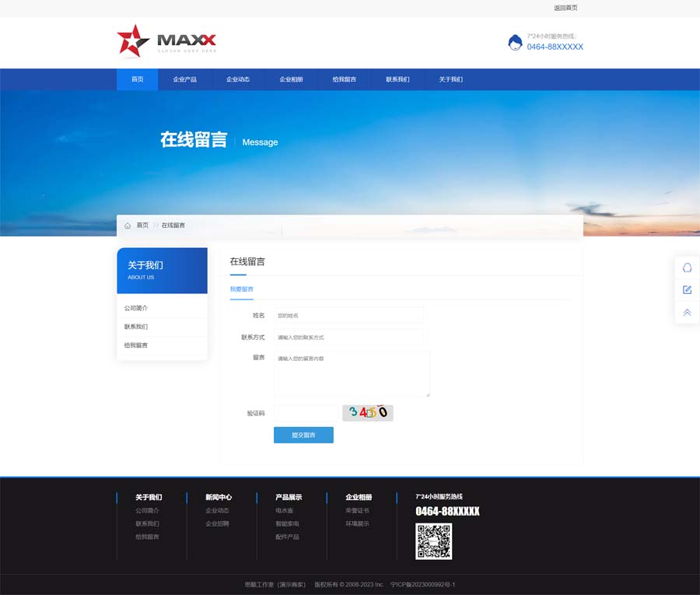Click the 验证码 captcha input box
This screenshot has width=700, height=595.
point(305,413)
